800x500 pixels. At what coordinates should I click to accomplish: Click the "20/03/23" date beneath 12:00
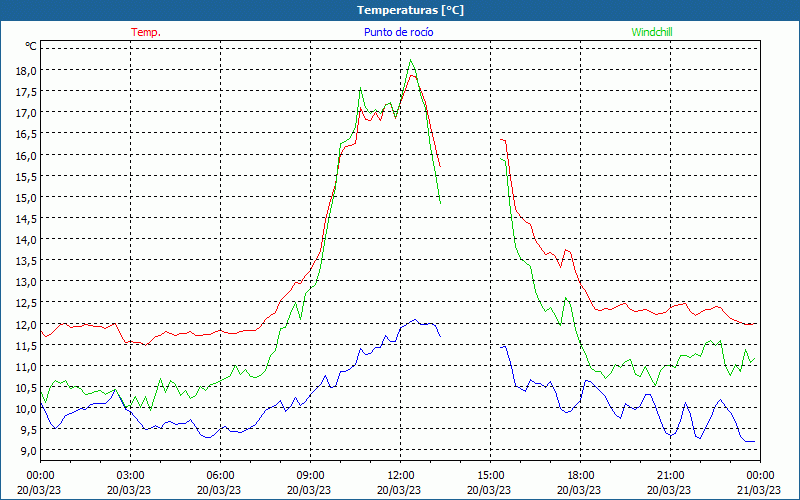[x=399, y=490]
